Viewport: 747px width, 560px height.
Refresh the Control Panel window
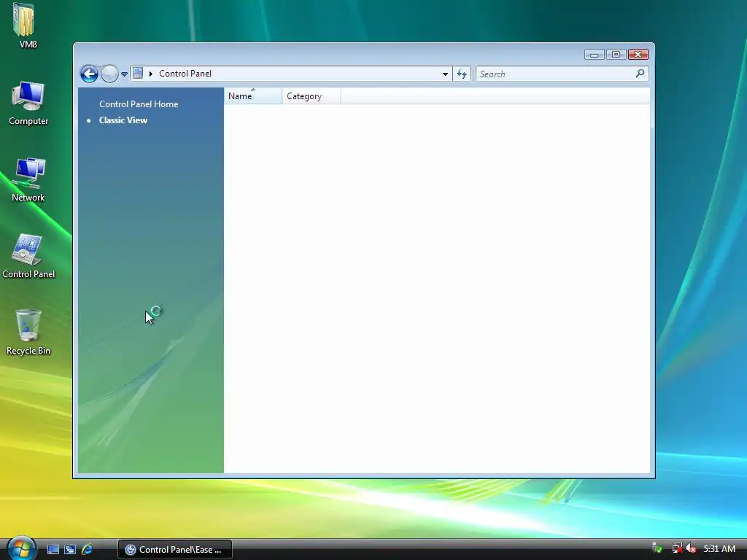point(462,74)
